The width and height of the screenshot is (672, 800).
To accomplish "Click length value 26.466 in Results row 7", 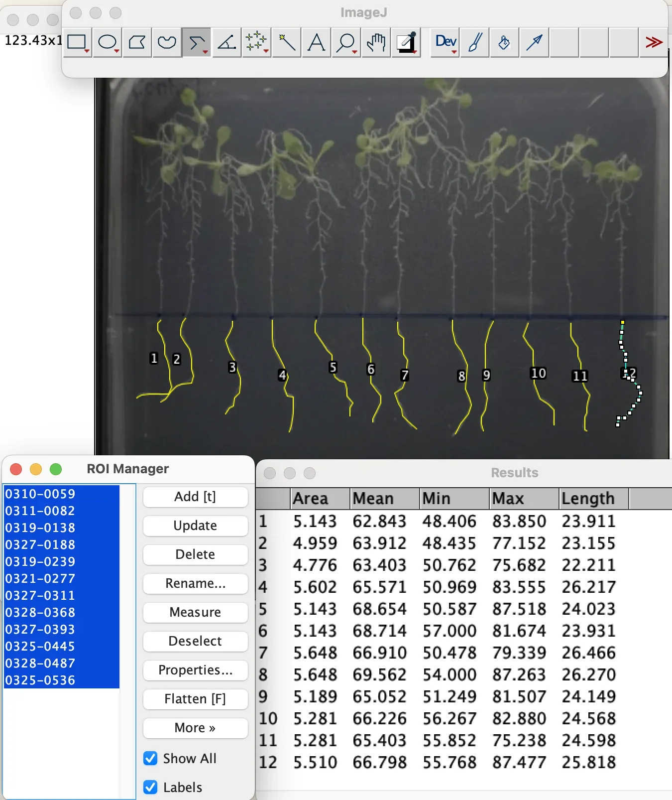I will pos(589,653).
